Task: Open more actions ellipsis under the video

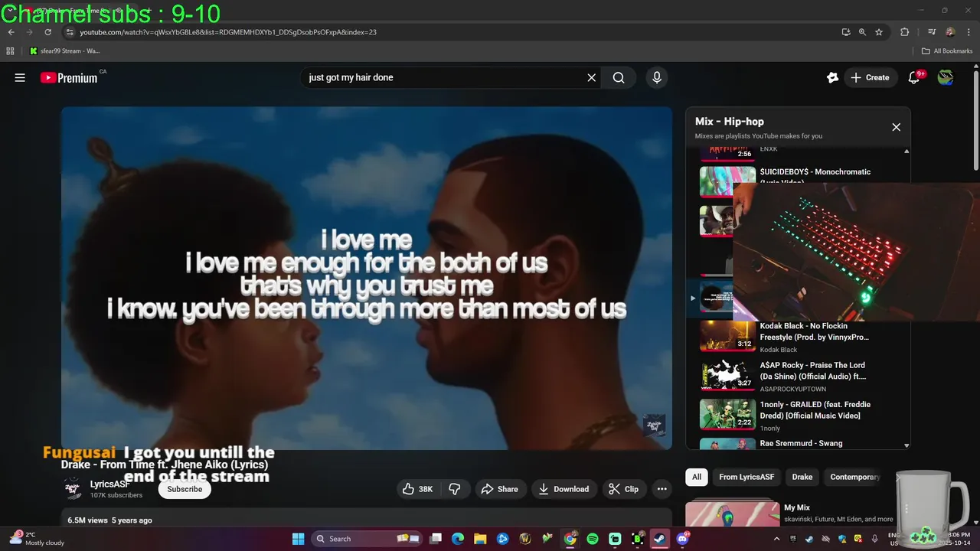Action: coord(661,489)
